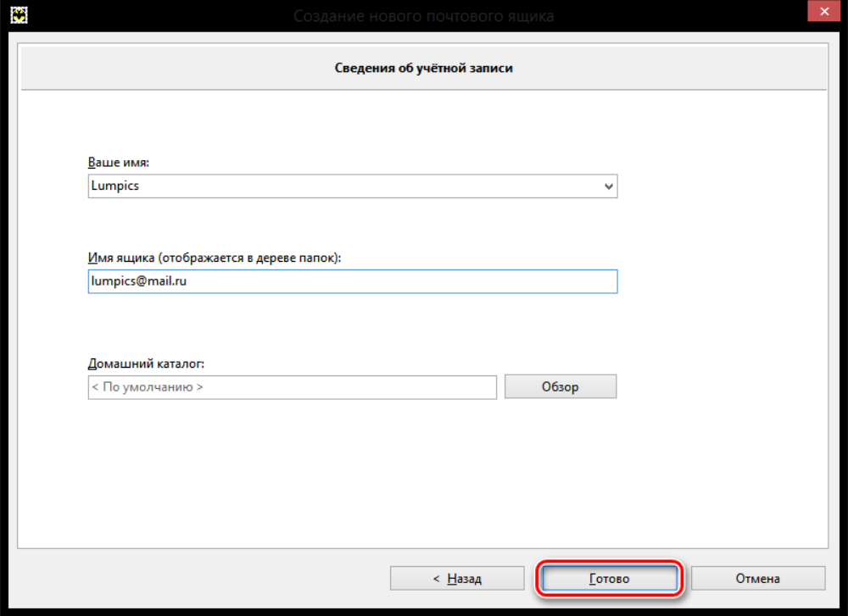Click the window title 'Создание нового почтового ящика'
This screenshot has width=848, height=616.
click(424, 15)
